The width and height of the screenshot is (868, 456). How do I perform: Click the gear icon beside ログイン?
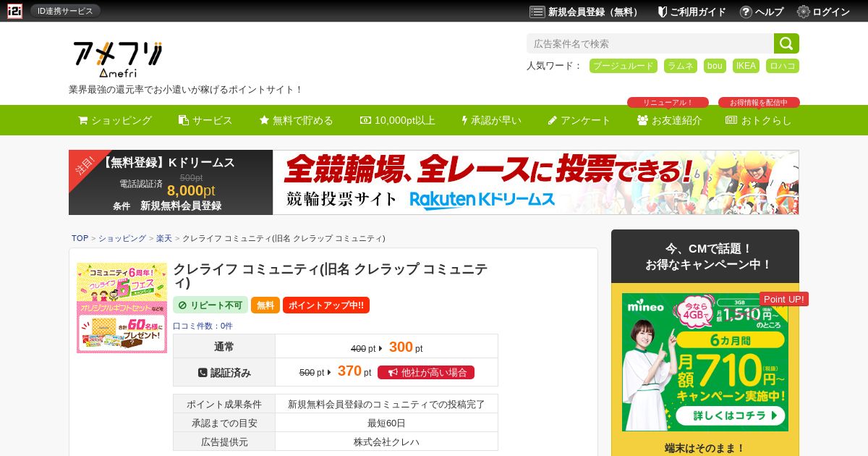pos(804,12)
